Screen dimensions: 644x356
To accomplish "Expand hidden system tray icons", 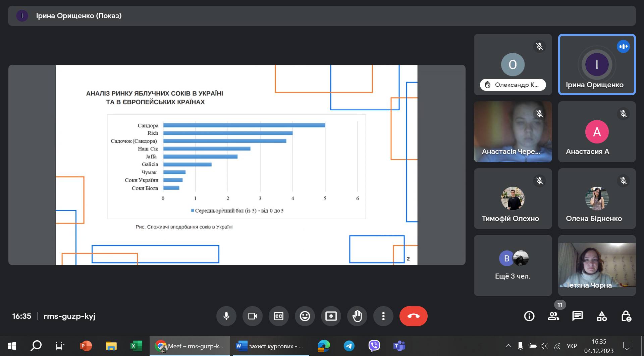I will point(508,346).
